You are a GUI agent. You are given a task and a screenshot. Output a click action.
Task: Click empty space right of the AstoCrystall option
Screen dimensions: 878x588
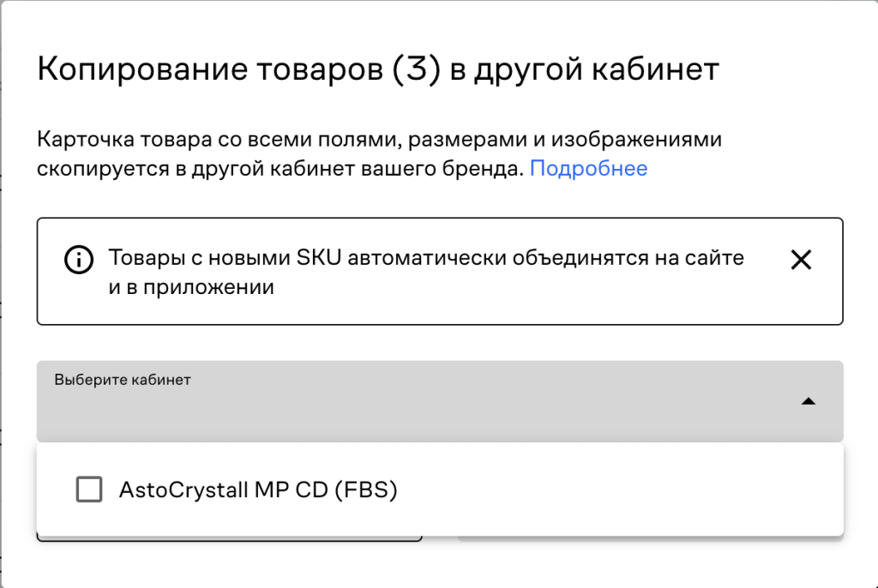click(x=617, y=490)
